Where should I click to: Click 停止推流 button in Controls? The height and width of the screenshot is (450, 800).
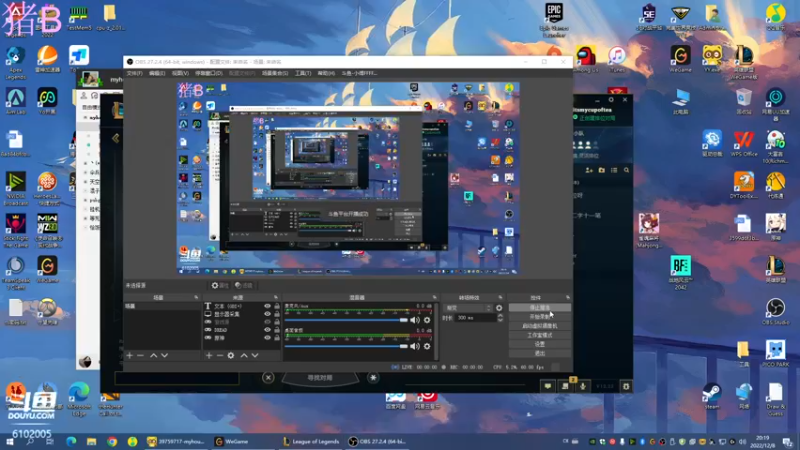[x=540, y=308]
